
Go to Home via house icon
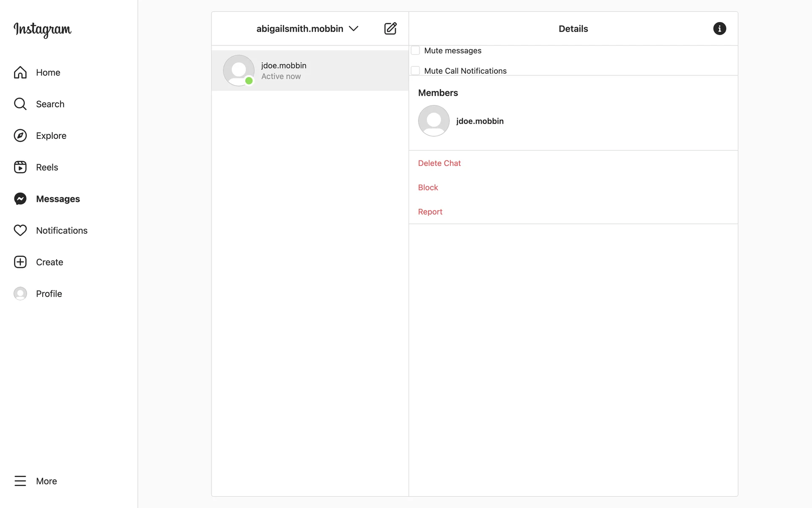20,72
